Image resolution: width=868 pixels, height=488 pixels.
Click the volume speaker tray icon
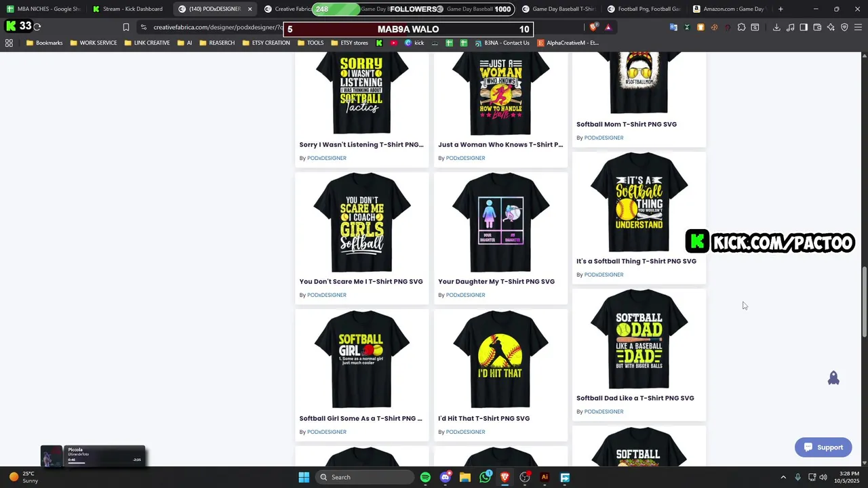pos(824,477)
